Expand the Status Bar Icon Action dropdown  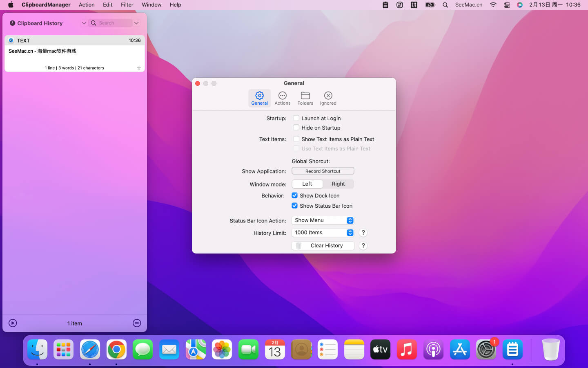[x=323, y=220]
